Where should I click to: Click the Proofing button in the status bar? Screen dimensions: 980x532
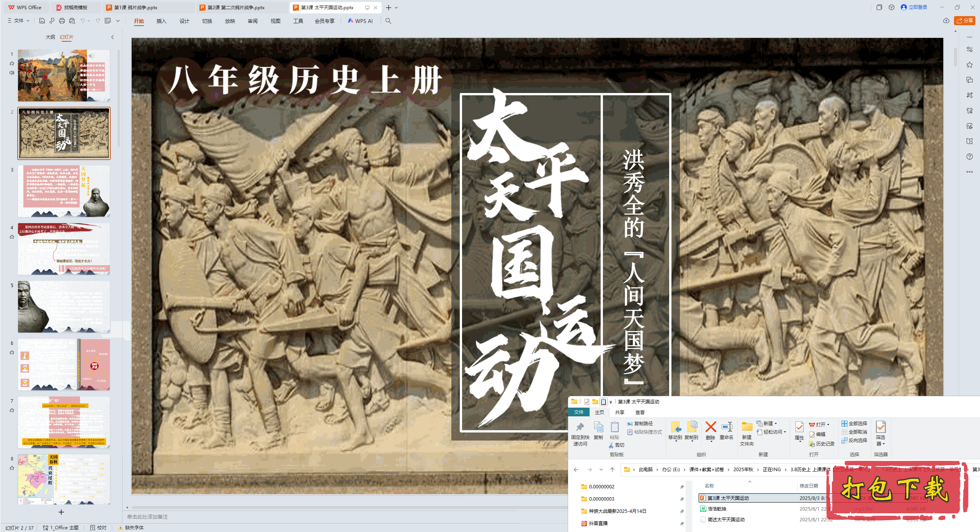tap(98, 528)
